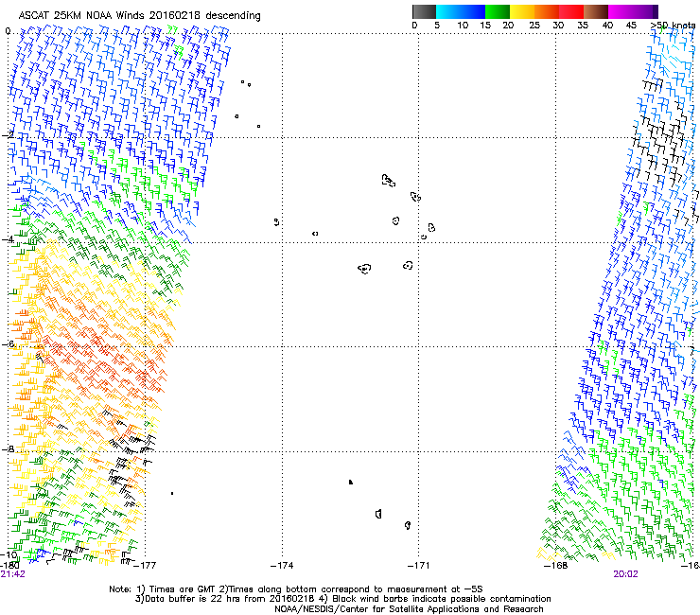Click the latitude label '-4'
This screenshot has height=615, width=700.
pyautogui.click(x=8, y=239)
